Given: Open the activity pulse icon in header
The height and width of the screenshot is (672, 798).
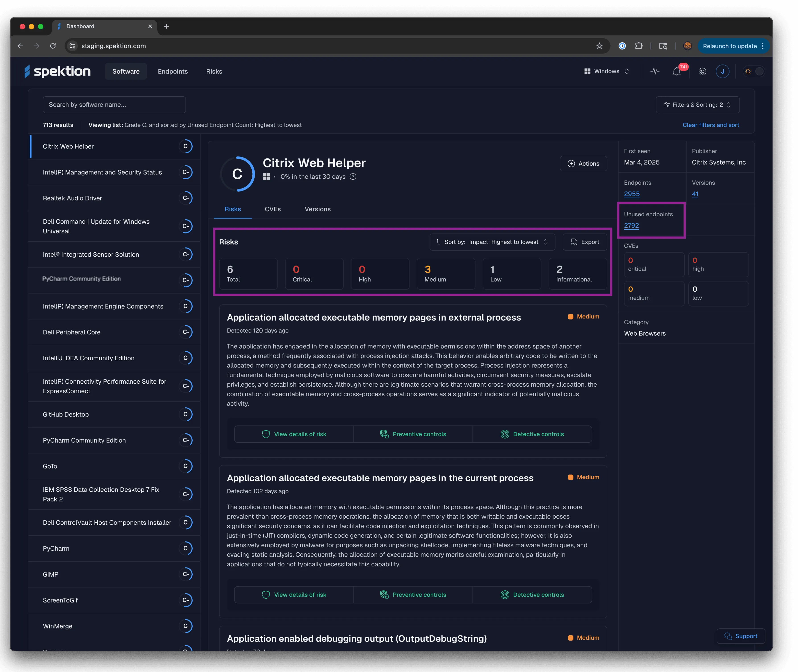Looking at the screenshot, I should tap(654, 71).
